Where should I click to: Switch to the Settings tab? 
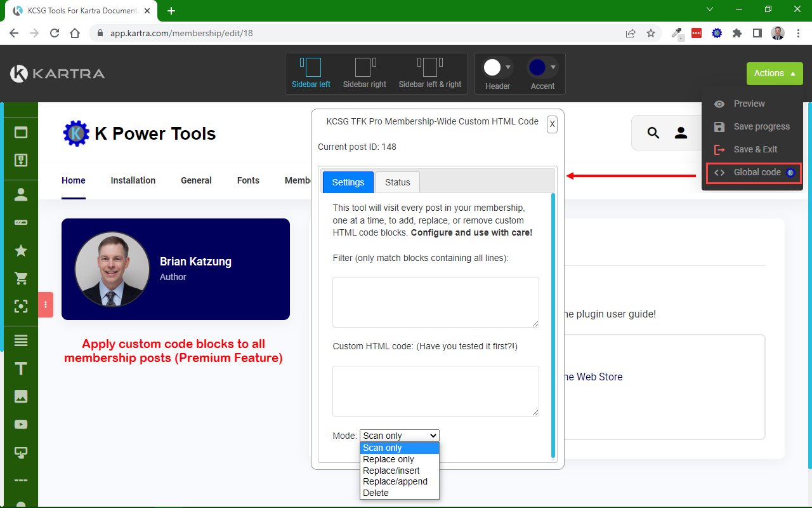348,182
